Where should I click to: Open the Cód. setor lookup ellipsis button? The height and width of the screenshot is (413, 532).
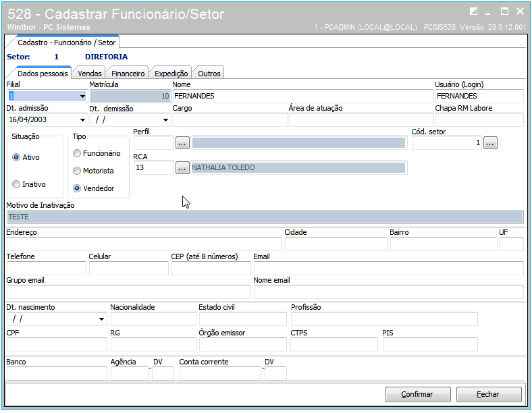click(490, 143)
